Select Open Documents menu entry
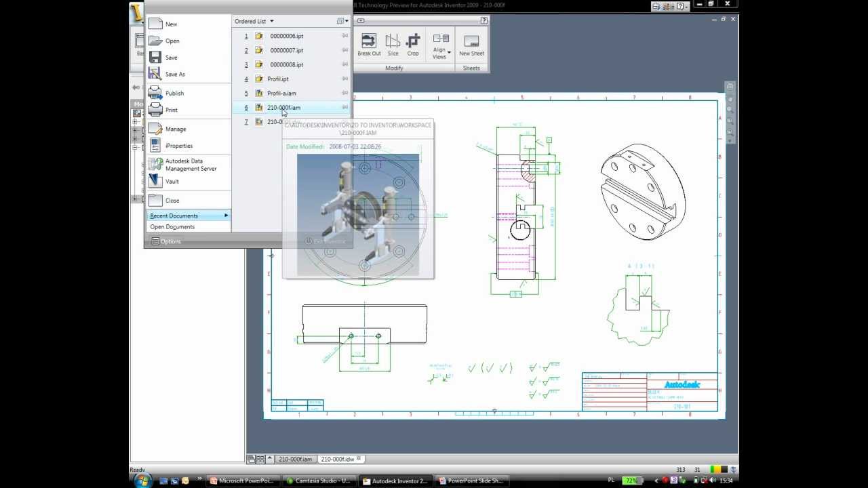Viewport: 868px width, 488px height. (x=189, y=227)
